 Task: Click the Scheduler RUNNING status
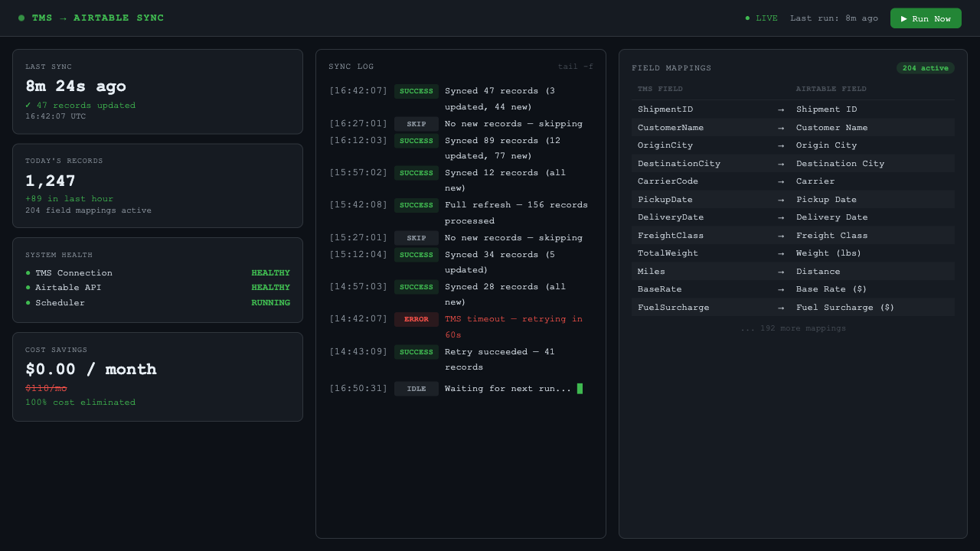pyautogui.click(x=271, y=303)
